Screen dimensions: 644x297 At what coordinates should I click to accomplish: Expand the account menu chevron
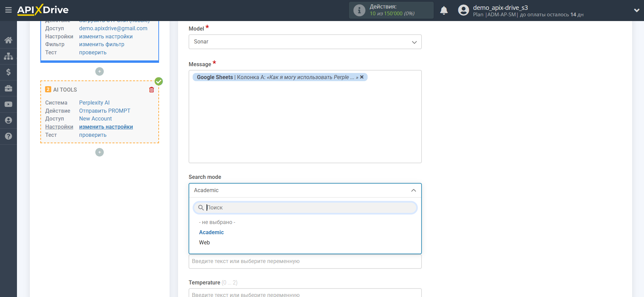coord(637,11)
